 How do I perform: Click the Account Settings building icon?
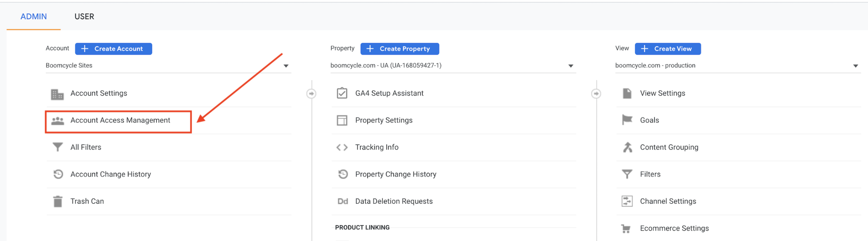[x=57, y=94]
